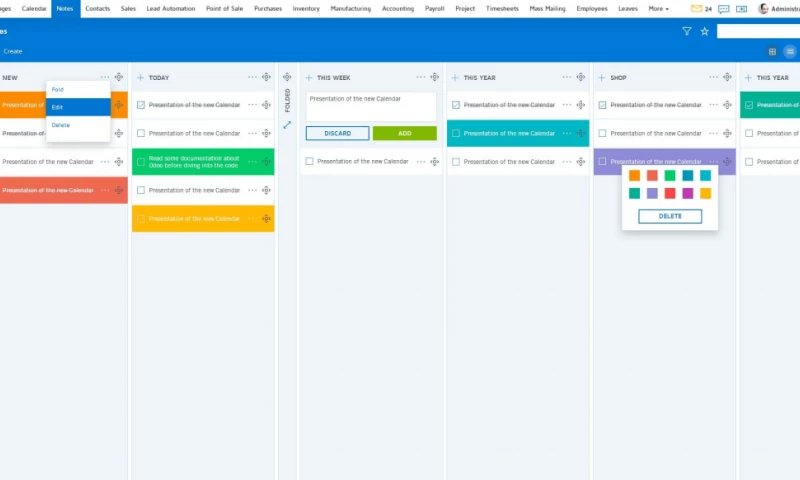
Task: Open the mail inbox envelope icon
Action: (x=696, y=8)
